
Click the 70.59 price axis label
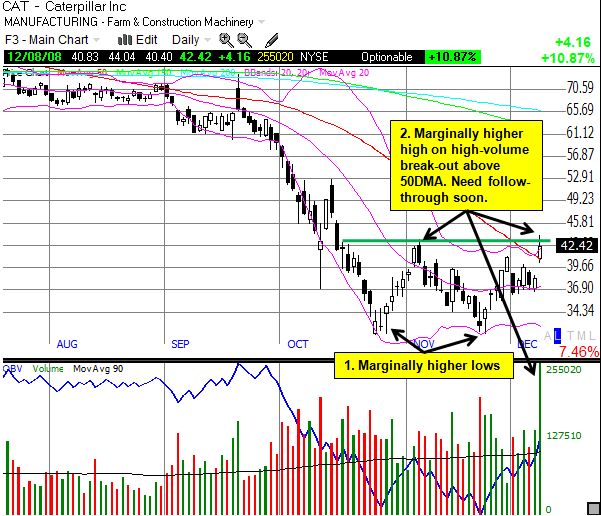click(580, 87)
